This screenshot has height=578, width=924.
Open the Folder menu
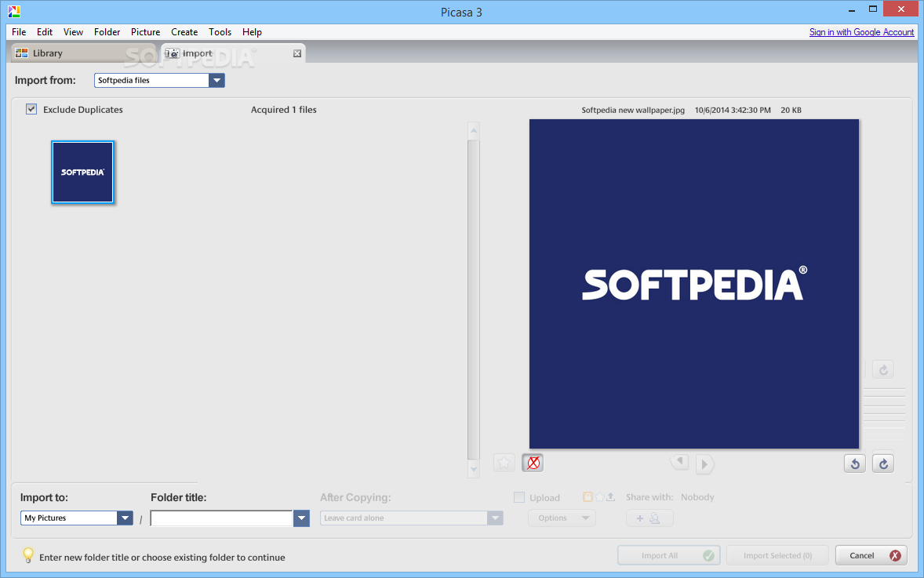(107, 32)
